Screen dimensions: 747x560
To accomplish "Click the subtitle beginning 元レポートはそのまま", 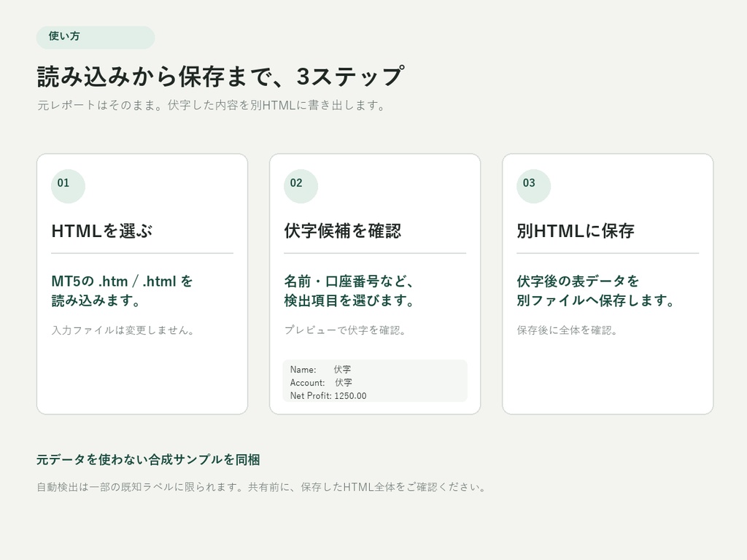I will [211, 105].
